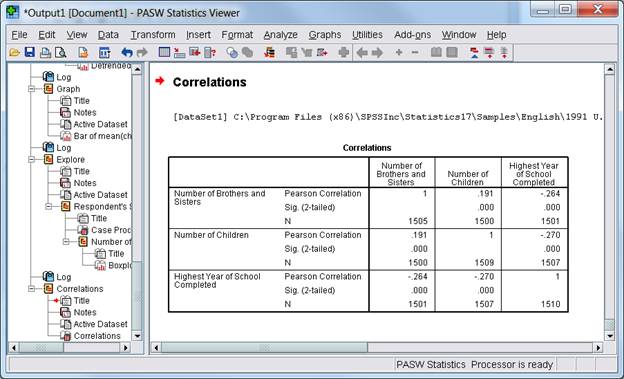
Task: Open the Format menu
Action: tap(237, 35)
